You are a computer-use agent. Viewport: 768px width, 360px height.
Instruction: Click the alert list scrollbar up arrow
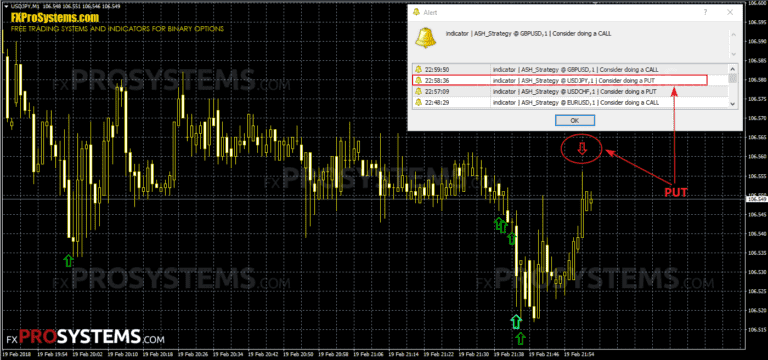(733, 69)
